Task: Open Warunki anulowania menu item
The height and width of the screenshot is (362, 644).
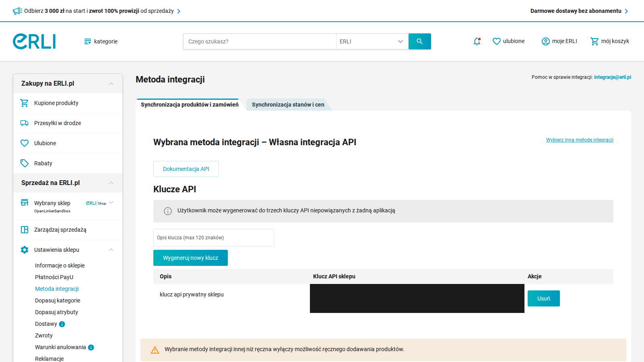Action: coord(60,347)
